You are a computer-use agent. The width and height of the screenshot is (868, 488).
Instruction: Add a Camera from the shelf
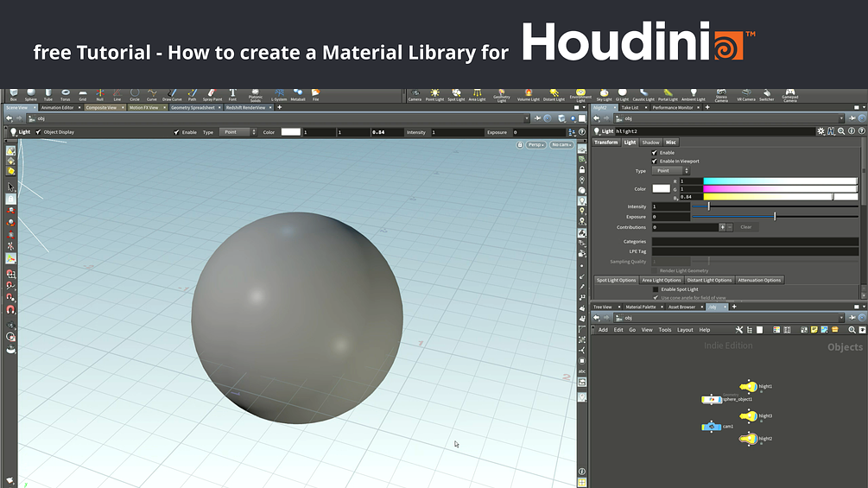click(415, 95)
